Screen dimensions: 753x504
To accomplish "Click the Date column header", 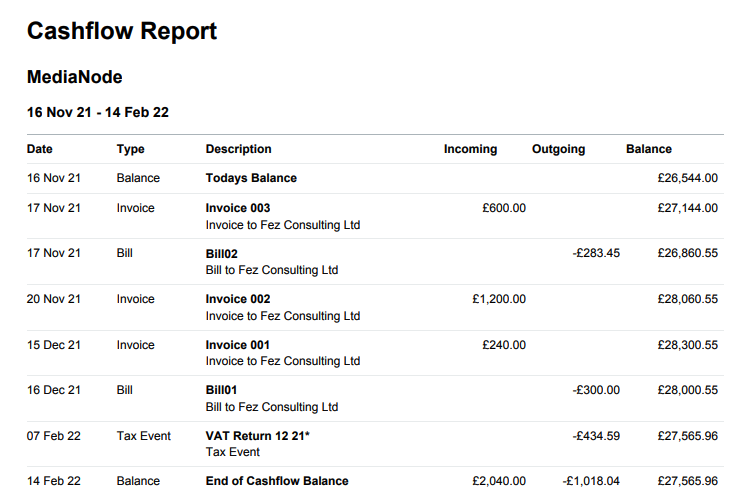I will 39,149.
